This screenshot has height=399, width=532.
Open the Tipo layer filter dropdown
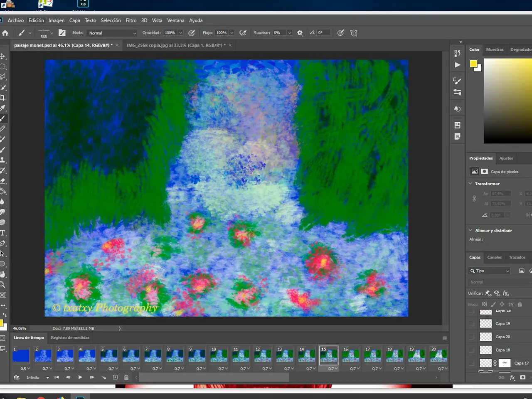pos(489,271)
